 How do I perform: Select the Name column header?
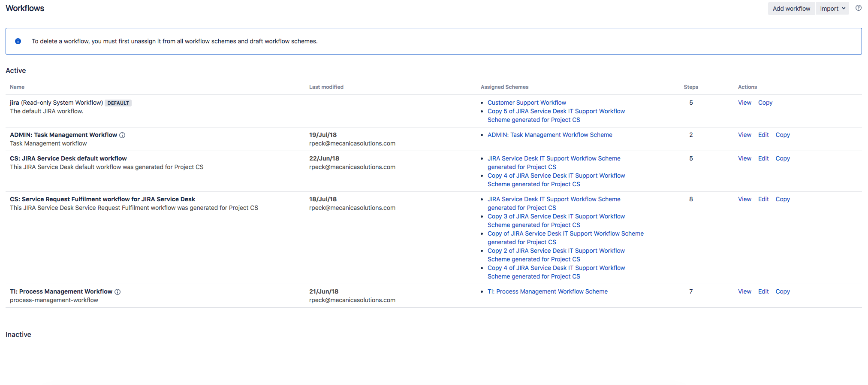coord(17,87)
